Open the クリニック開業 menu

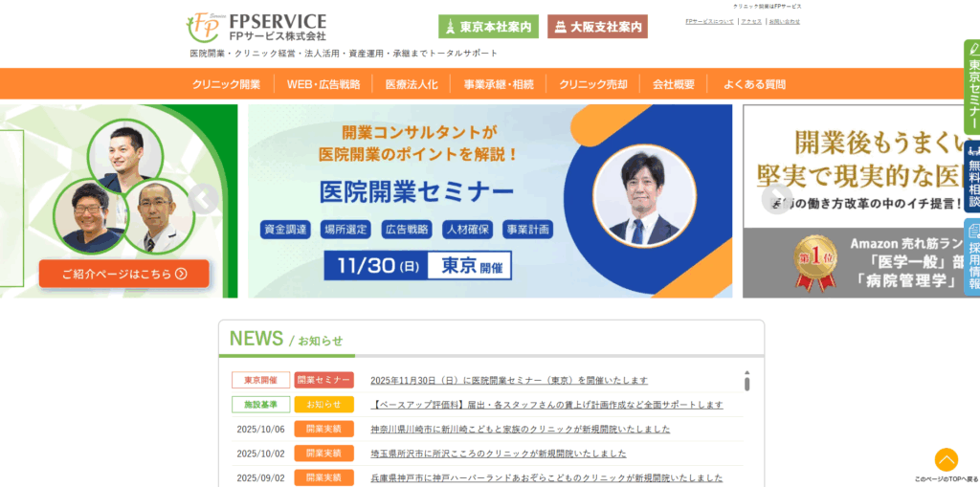pos(226,84)
